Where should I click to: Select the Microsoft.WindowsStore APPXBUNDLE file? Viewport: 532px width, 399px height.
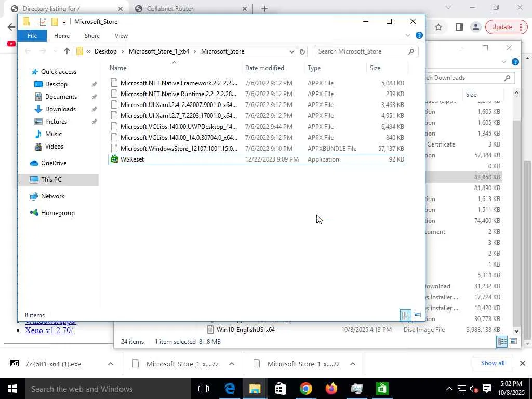click(257, 148)
